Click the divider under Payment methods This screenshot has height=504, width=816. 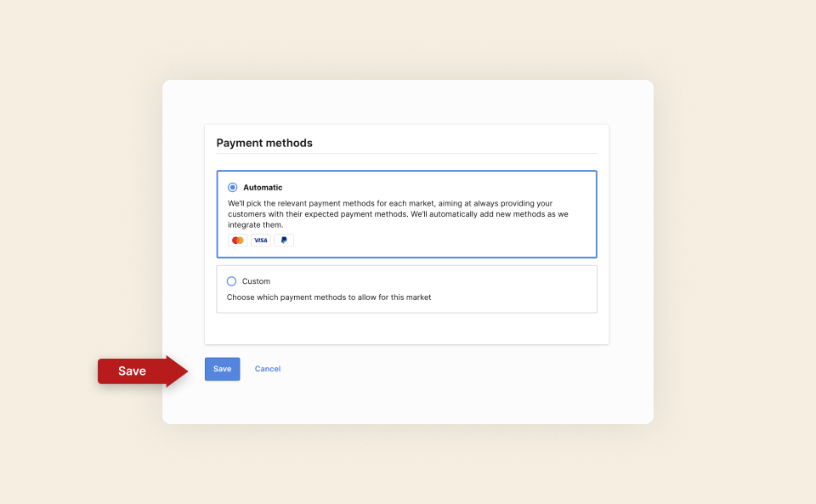click(407, 154)
